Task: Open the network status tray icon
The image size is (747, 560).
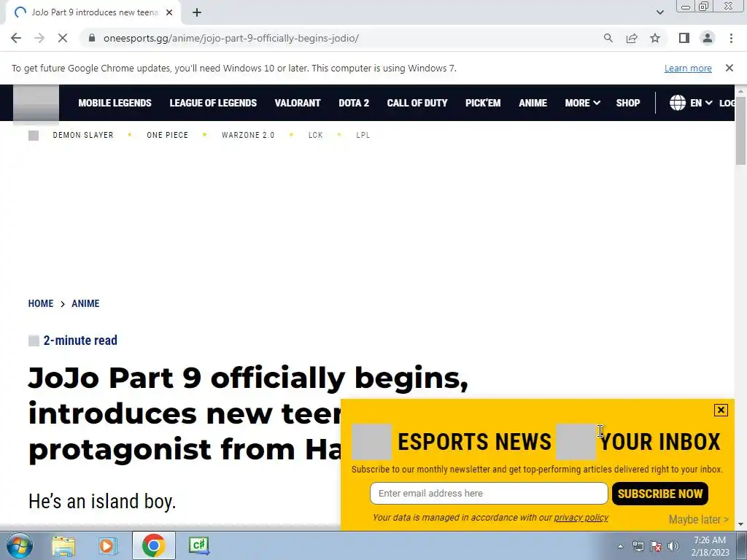Action: coord(638,546)
